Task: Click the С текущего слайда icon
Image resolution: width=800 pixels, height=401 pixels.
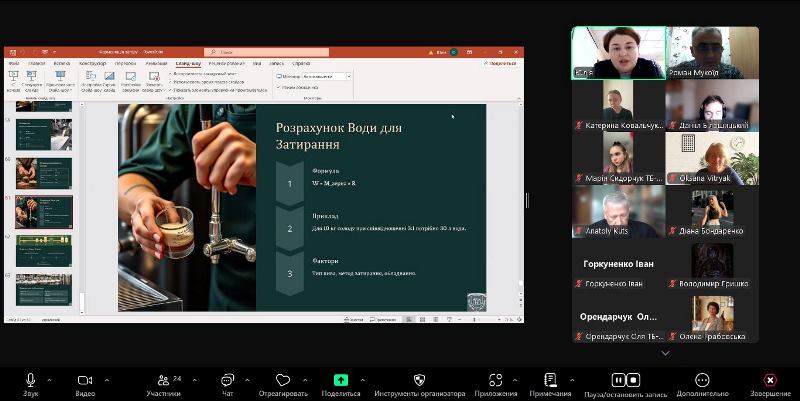Action: tap(32, 76)
